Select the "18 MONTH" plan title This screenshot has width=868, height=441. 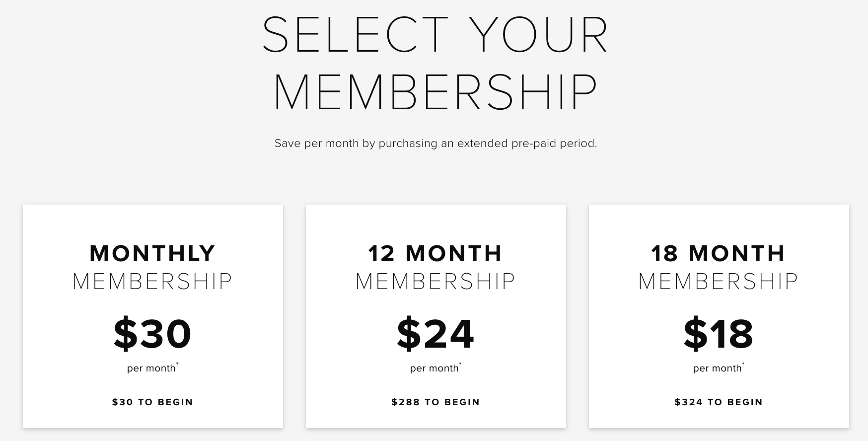(x=719, y=254)
